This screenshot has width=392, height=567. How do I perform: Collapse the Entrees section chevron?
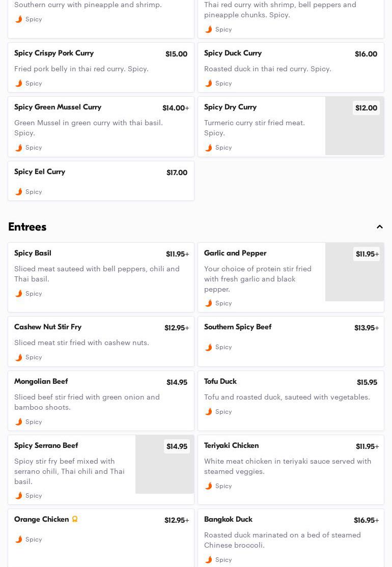click(x=380, y=227)
